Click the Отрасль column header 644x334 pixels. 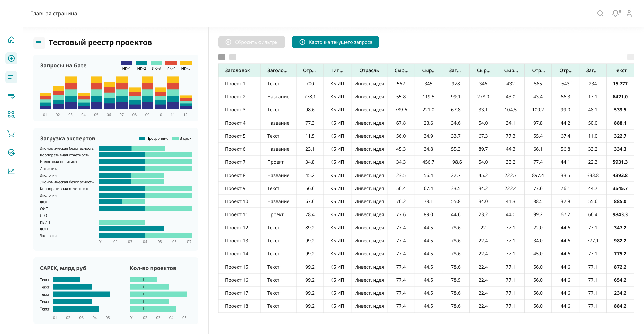click(369, 70)
